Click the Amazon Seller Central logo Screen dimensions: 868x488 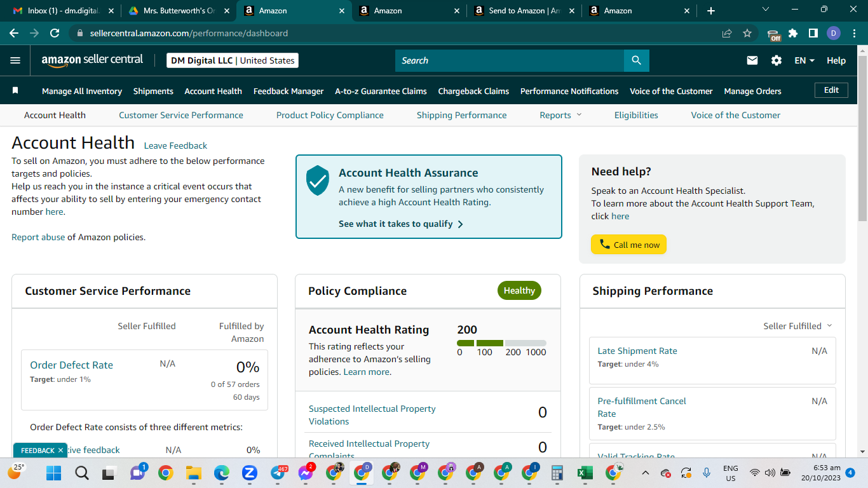click(x=92, y=60)
